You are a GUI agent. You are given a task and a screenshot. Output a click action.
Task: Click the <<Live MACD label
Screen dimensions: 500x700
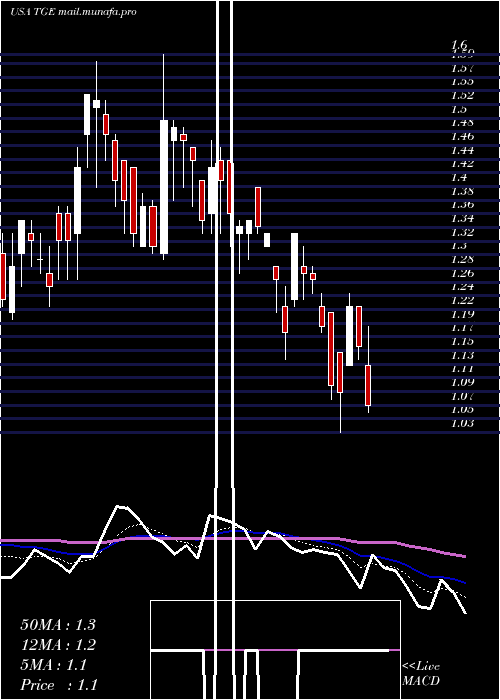[x=421, y=674]
